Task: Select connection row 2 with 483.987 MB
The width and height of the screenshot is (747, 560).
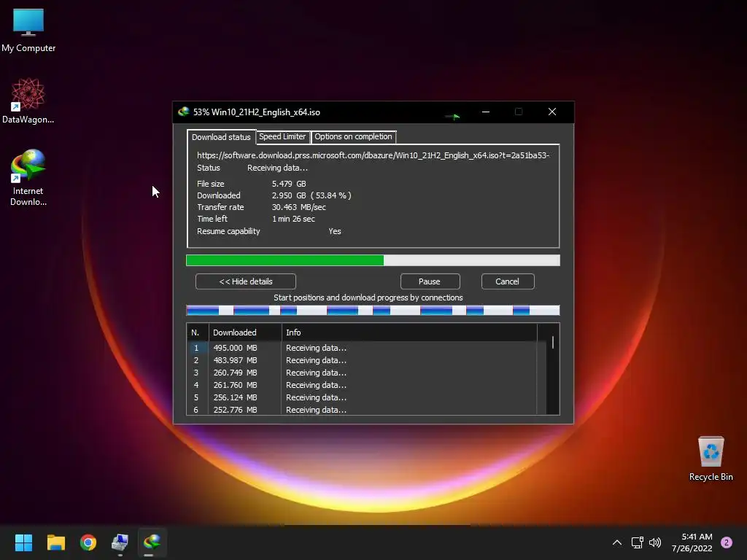Action: point(367,360)
